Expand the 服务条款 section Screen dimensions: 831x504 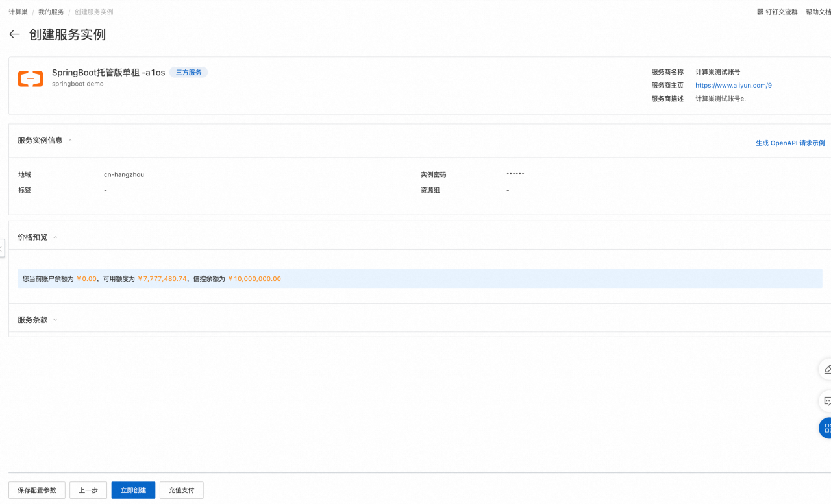[x=55, y=320]
